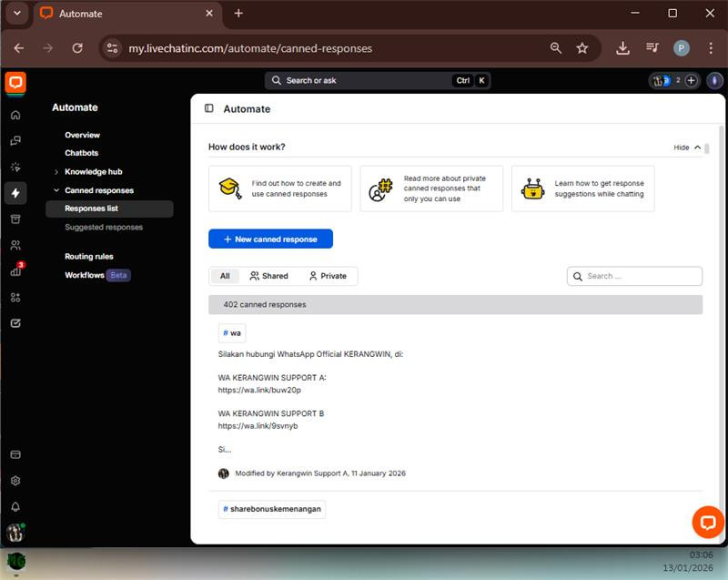This screenshot has width=728, height=580.
Task: Go back to previous page
Action: (19, 48)
